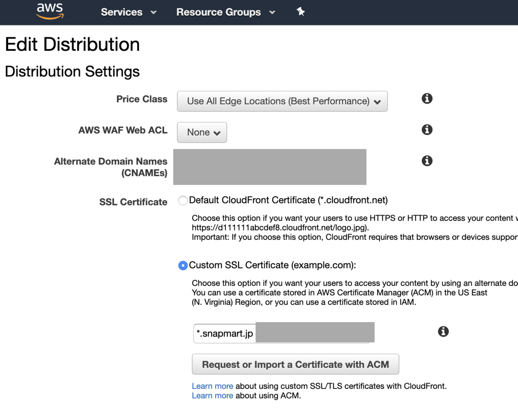Click info icon beside AWS WAF Web ACL
518x420 pixels.
click(x=427, y=129)
